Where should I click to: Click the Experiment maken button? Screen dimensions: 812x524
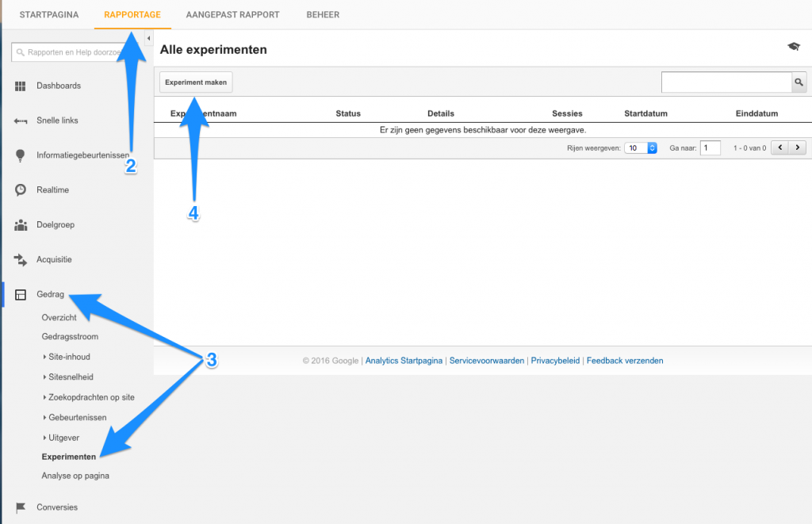point(196,82)
